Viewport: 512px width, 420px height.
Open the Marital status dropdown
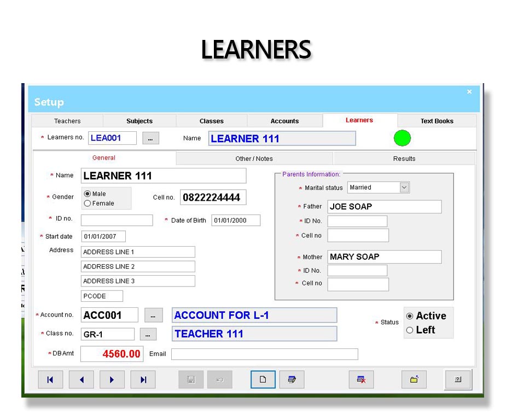404,188
